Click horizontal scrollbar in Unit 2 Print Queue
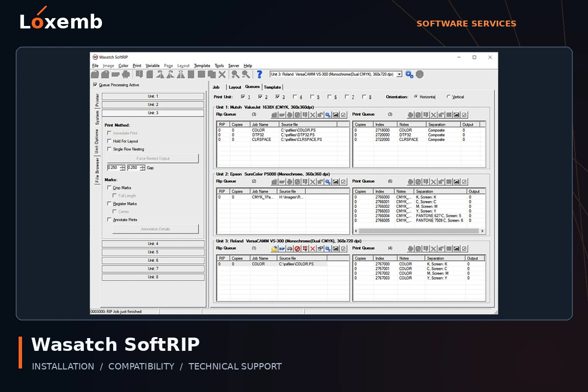The height and width of the screenshot is (392, 588). pyautogui.click(x=419, y=231)
